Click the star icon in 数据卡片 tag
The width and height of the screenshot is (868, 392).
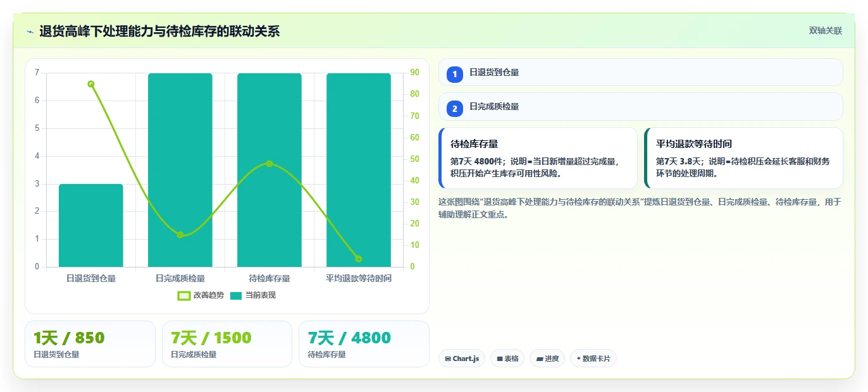coord(578,358)
